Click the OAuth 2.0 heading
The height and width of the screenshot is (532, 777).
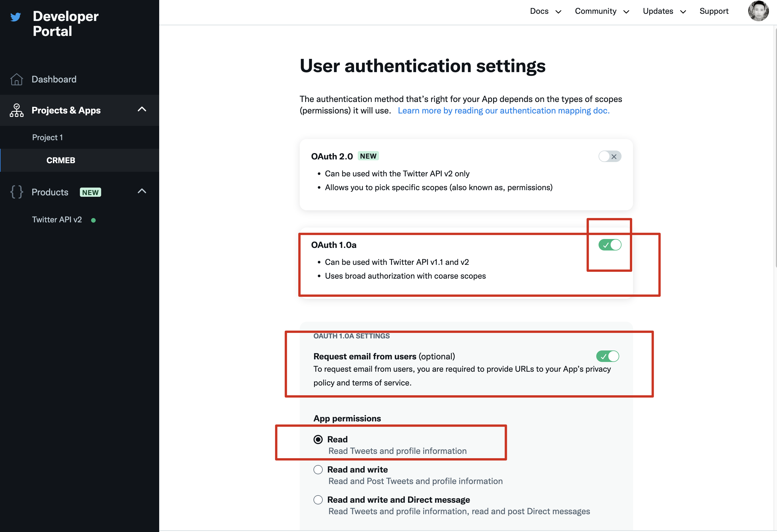[332, 156]
